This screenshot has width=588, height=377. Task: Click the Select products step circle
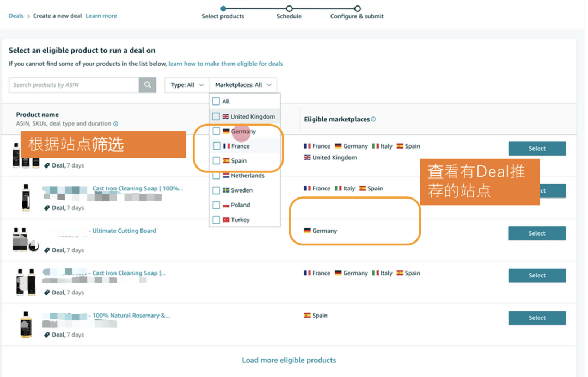point(223,9)
